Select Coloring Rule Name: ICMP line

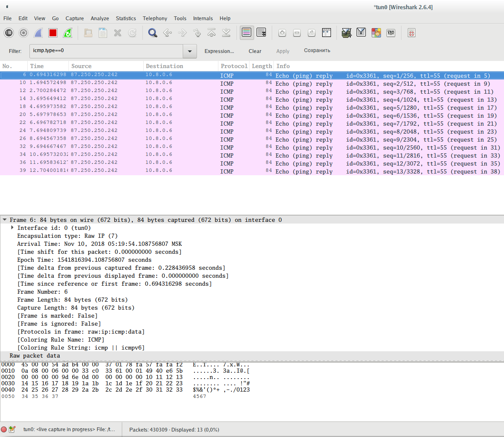60,340
